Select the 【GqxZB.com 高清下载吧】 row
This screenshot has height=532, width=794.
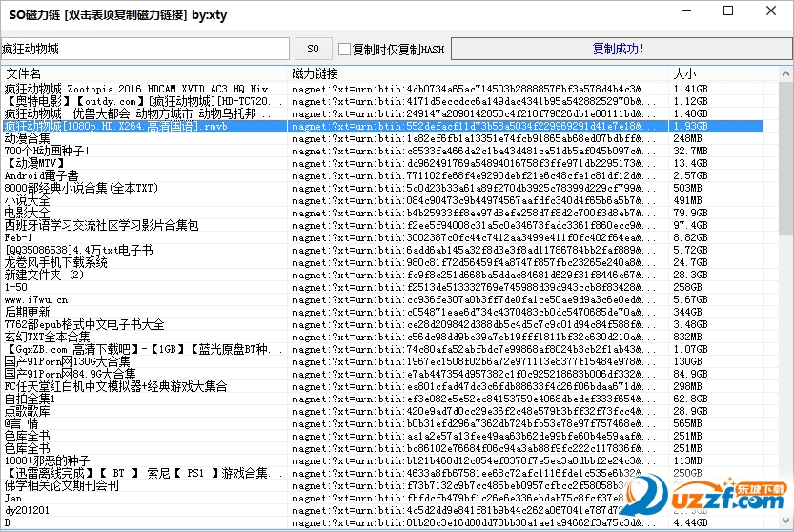coord(382,350)
